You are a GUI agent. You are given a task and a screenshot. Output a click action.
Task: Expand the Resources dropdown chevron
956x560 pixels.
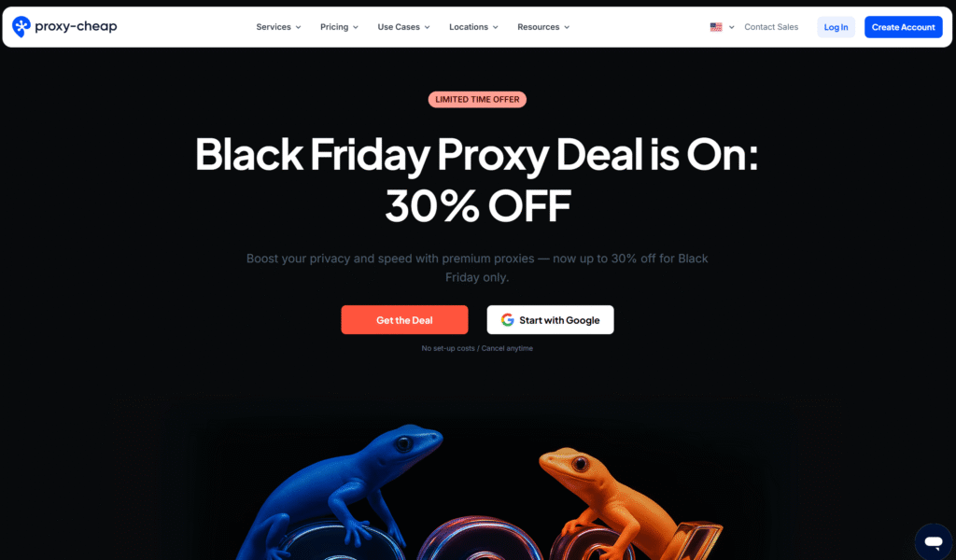tap(567, 27)
